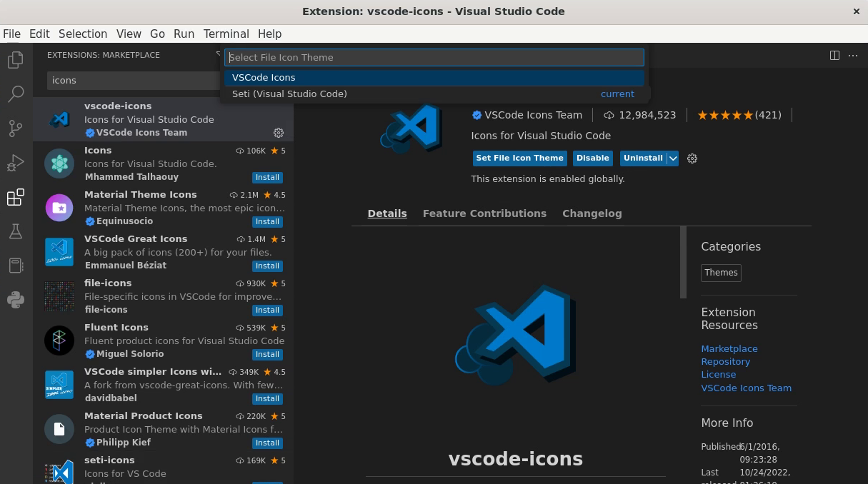The height and width of the screenshot is (484, 868).
Task: Click the five-star rating in extension header
Action: (739, 115)
